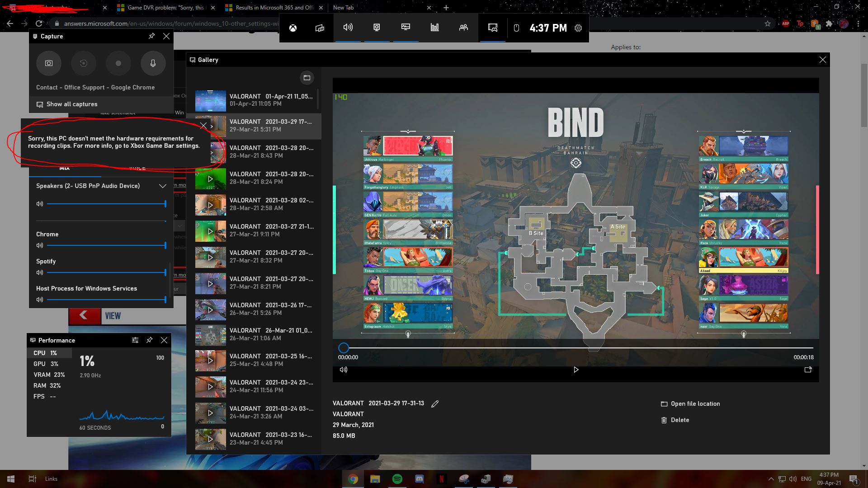Open Netflix from taskbar
The image size is (868, 488).
coord(442,479)
